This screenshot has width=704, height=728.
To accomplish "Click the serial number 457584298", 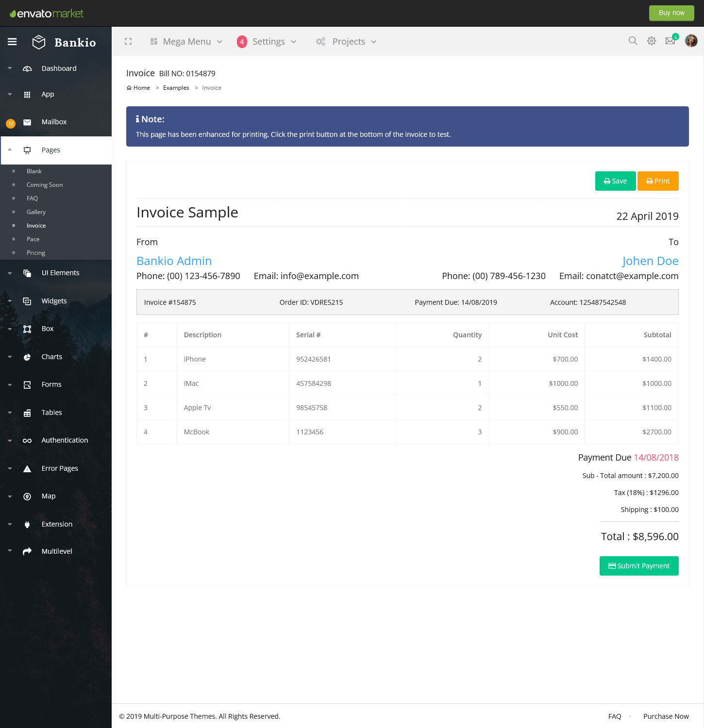I will pyautogui.click(x=314, y=383).
